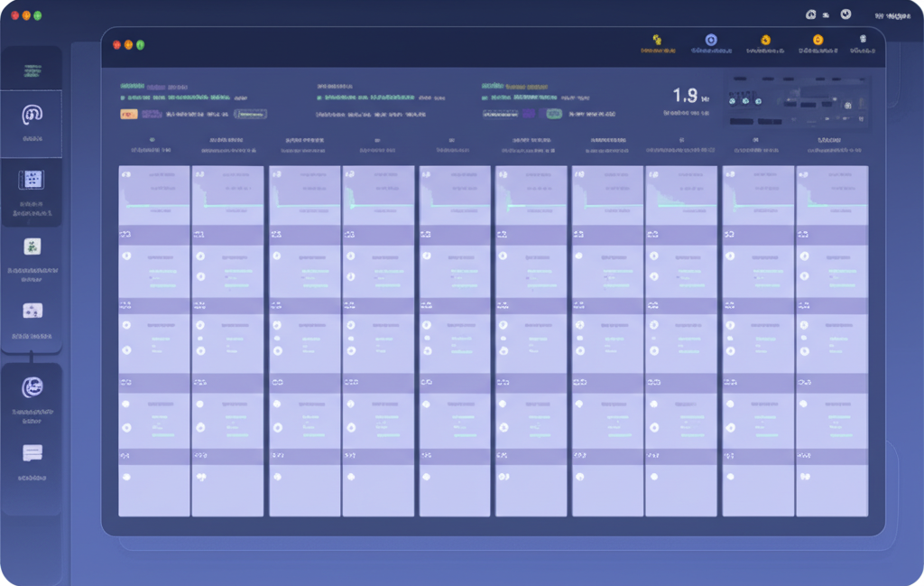Select the round globe icon in lower sidebar

coord(32,387)
